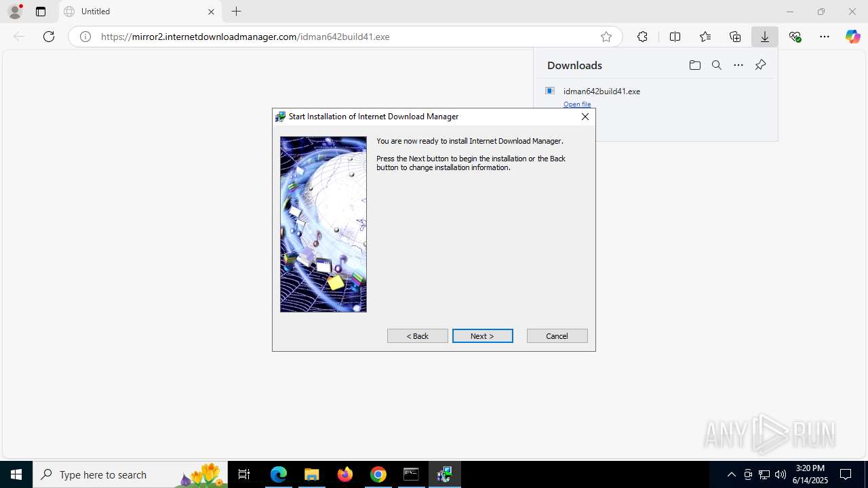Select idman642build41.exe in Downloads
This screenshot has height=488, width=868.
(x=601, y=91)
